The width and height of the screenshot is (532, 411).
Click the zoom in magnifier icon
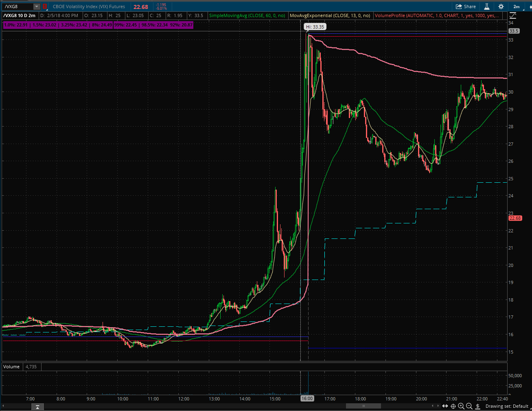(x=461, y=406)
